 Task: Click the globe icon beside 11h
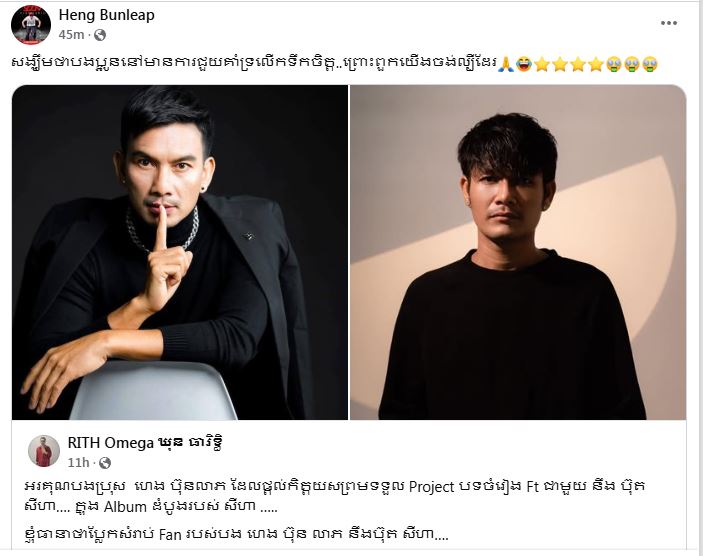point(105,463)
